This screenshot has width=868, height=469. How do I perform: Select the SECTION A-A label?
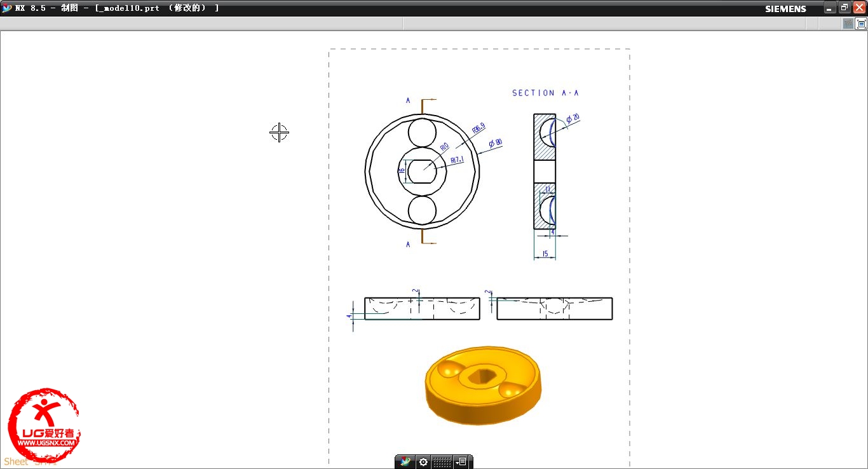pyautogui.click(x=545, y=93)
